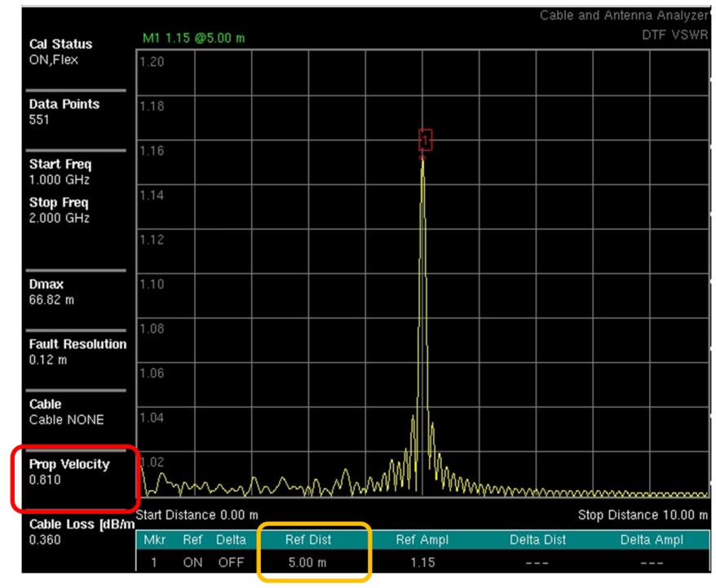Click the 1.02 y-axis scale label
This screenshot has width=716, height=588.
tap(152, 462)
